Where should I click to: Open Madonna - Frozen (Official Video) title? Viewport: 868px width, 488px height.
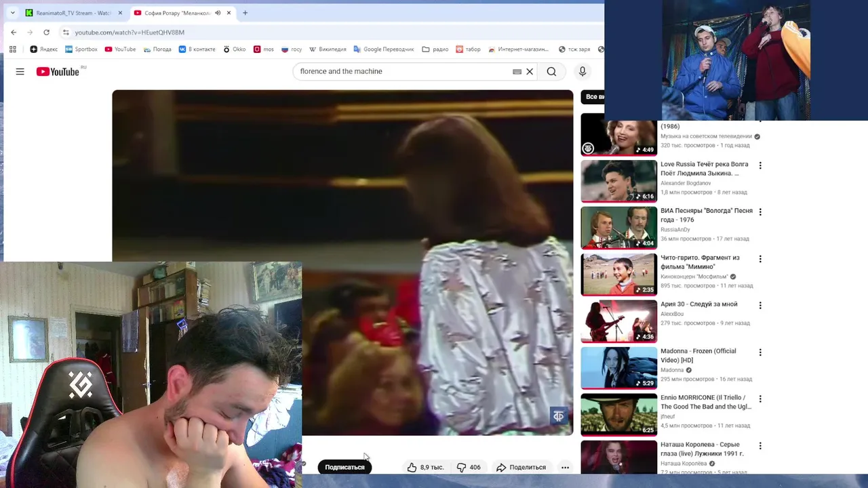[x=698, y=355]
